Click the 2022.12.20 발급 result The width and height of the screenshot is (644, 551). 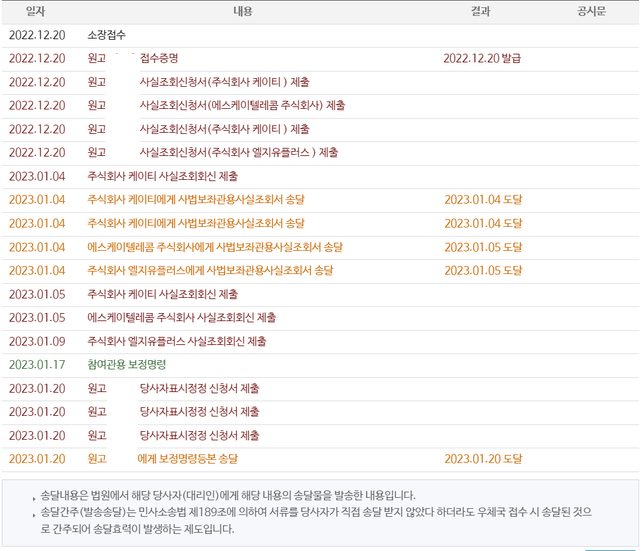tap(482, 58)
